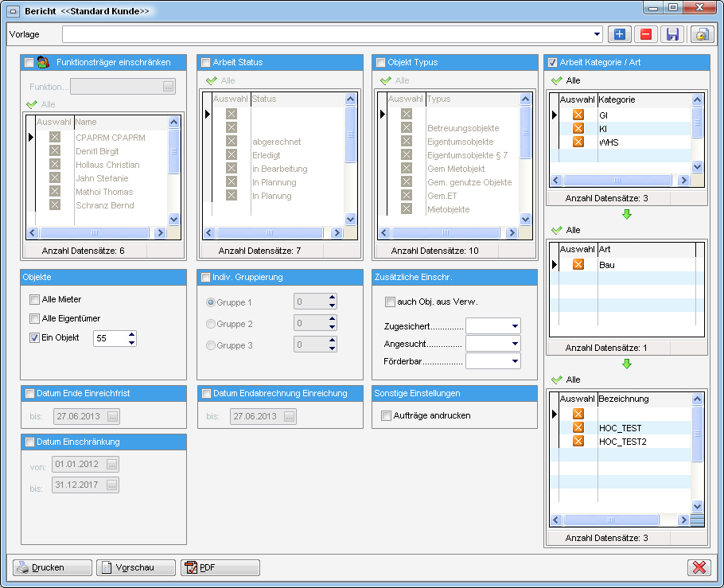Toggle orange selection mark for WHS category
Screen dimensions: 724x588
[578, 142]
